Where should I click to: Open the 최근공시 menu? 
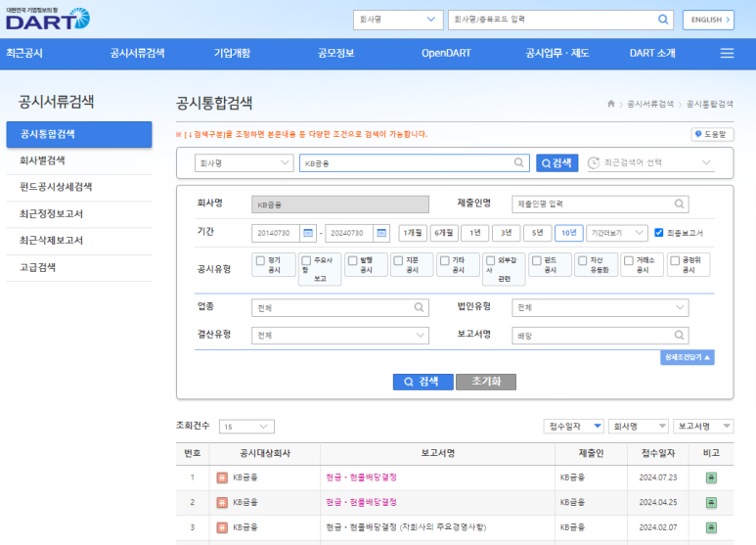[24, 53]
